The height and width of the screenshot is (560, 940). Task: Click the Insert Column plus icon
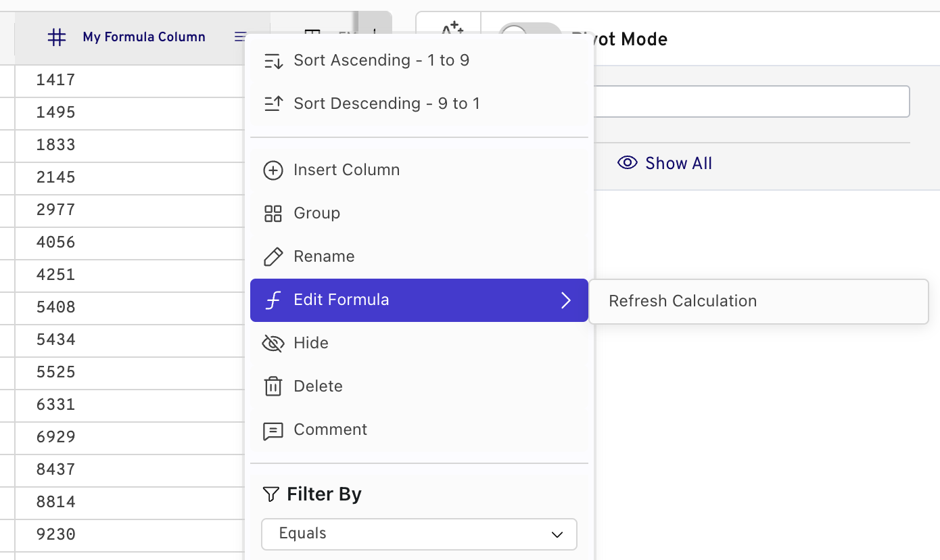(273, 170)
